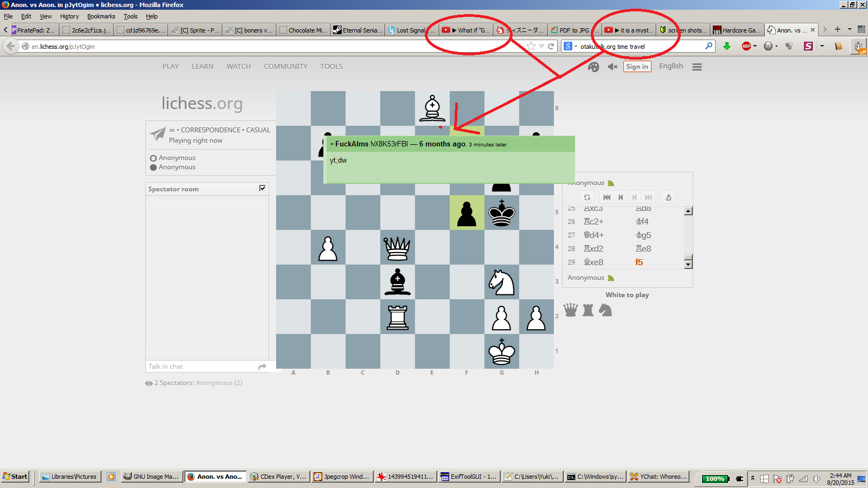Toggle the Spectator room checkbox
Image resolution: width=868 pixels, height=488 pixels.
pos(263,188)
